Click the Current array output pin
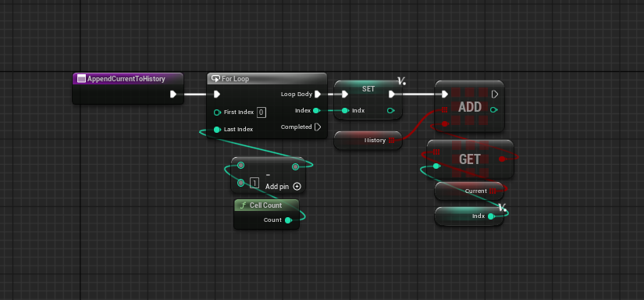This screenshot has height=300, width=644. coord(493,191)
